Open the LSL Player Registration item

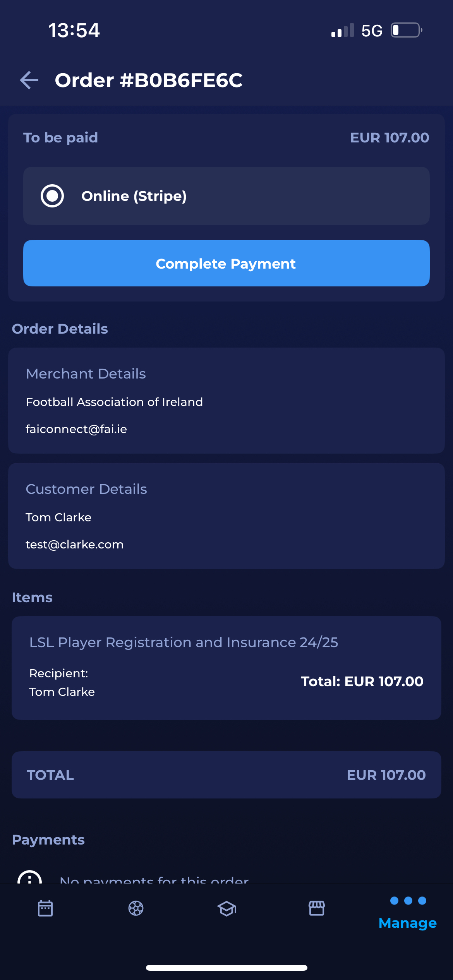pyautogui.click(x=184, y=642)
